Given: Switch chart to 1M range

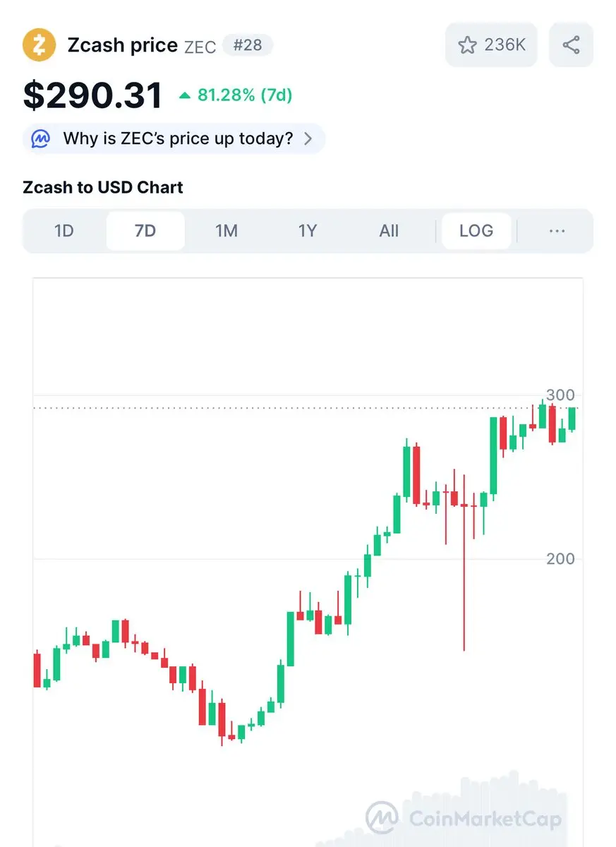Looking at the screenshot, I should pyautogui.click(x=227, y=231).
